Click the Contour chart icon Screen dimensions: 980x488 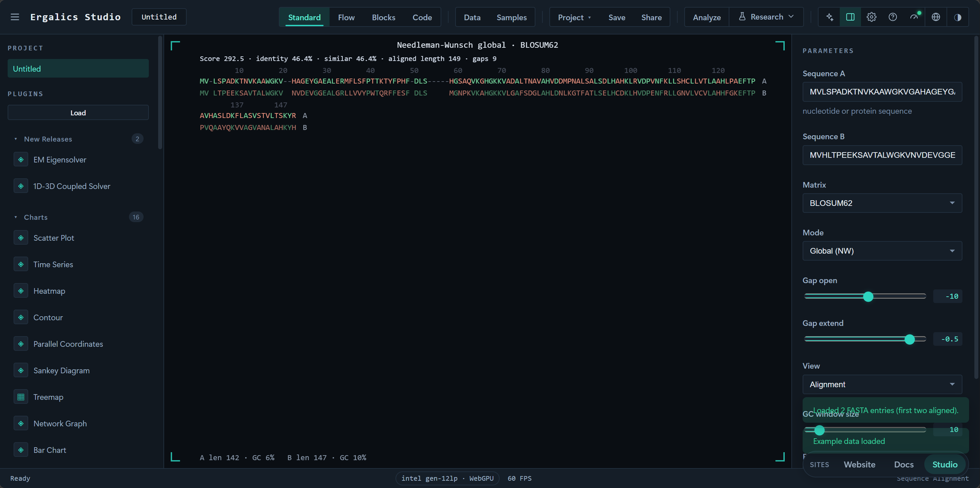coord(21,317)
